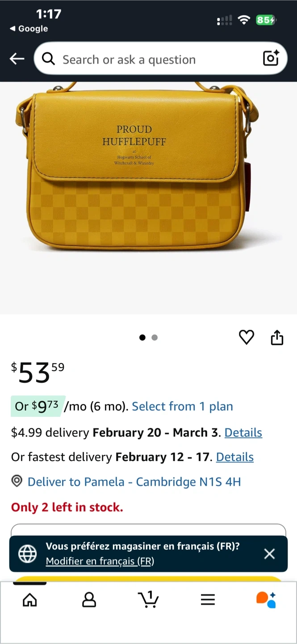Click Select from 1 plan link
Screen dimensions: 297x644
pyautogui.click(x=182, y=406)
